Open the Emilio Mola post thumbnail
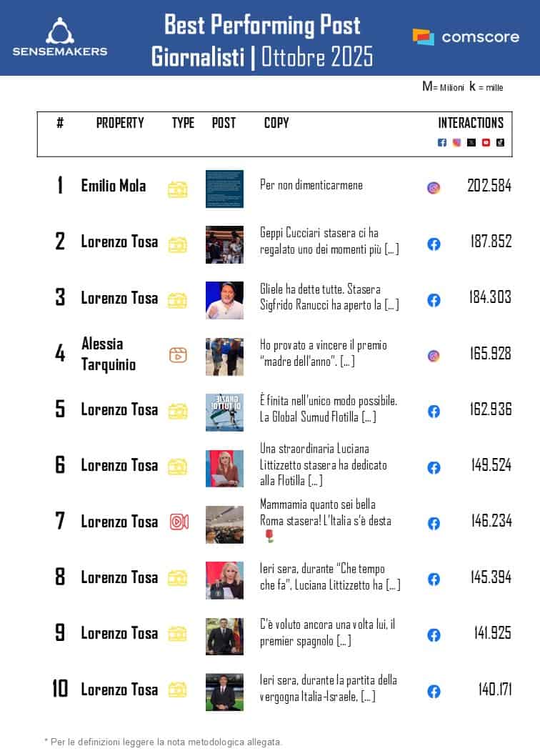540x756 pixels. pyautogui.click(x=224, y=189)
